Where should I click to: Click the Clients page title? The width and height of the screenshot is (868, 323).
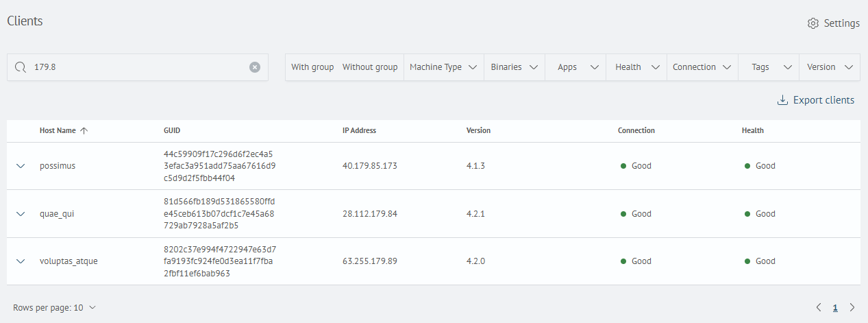tap(25, 21)
